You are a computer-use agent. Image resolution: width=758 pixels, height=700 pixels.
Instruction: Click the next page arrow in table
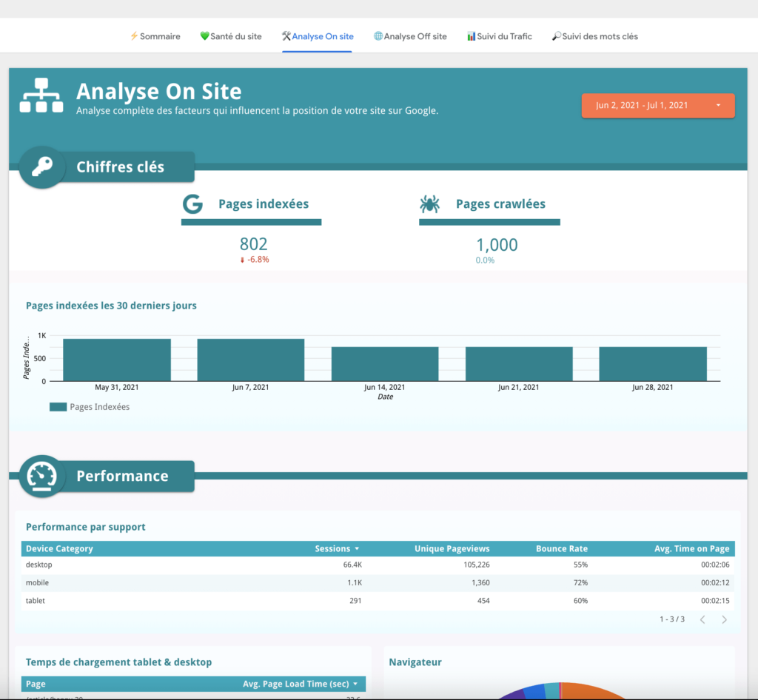tap(724, 619)
